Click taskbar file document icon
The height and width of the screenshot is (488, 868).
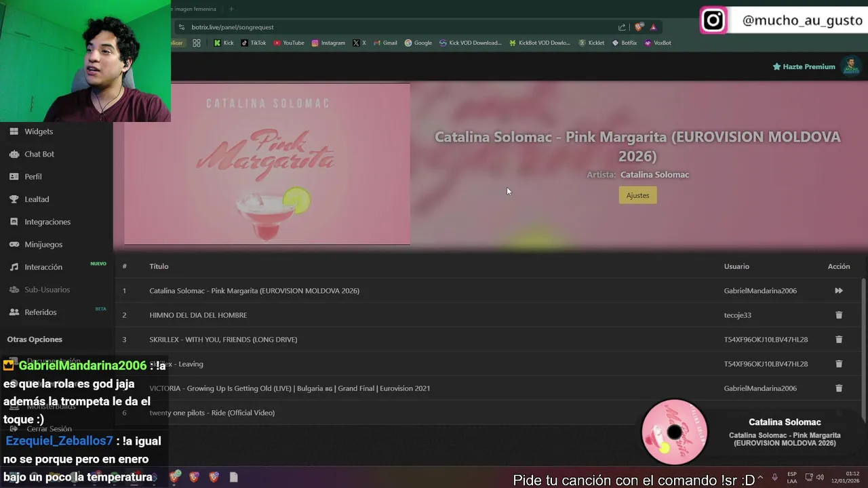tap(233, 477)
